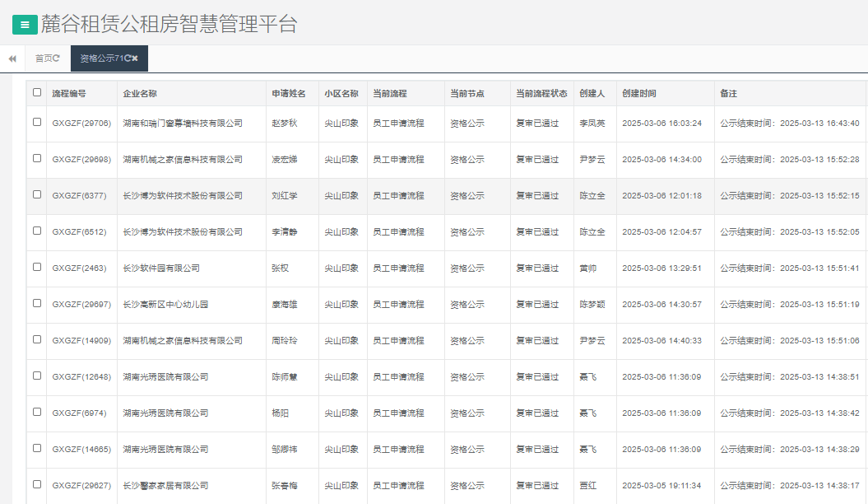Open flow record GXGZF(29706)
This screenshot has width=868, height=504.
click(x=81, y=123)
